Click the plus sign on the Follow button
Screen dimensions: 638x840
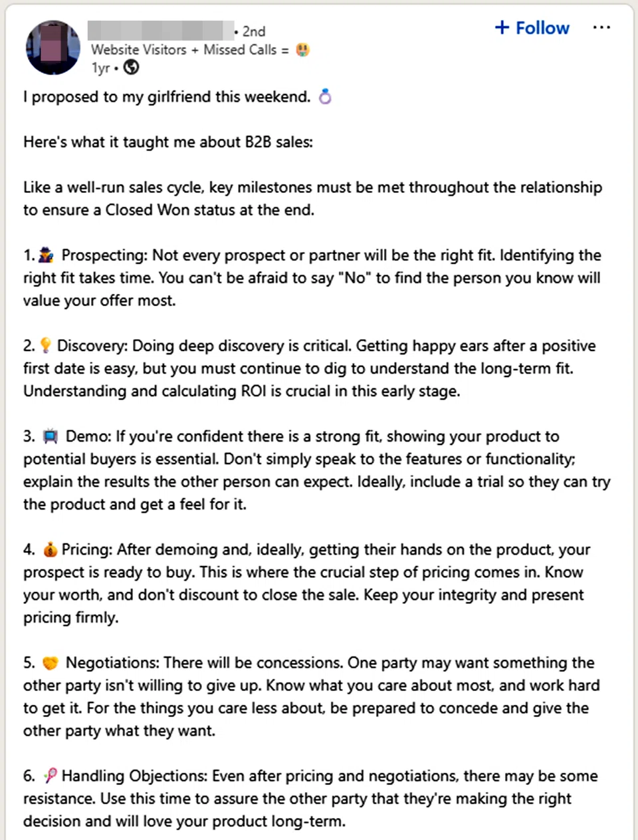coord(502,28)
